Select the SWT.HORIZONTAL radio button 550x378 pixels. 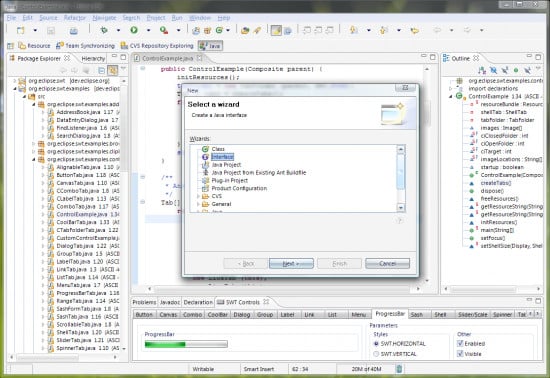(376, 344)
